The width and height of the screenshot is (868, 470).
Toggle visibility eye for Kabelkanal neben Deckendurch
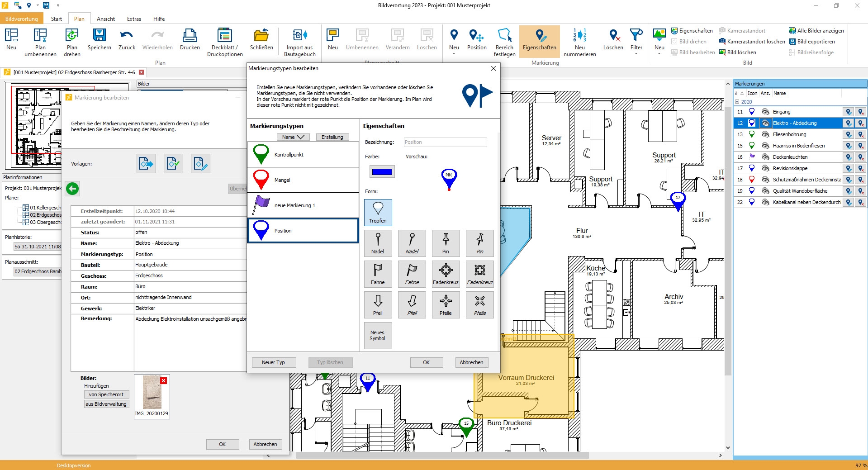pyautogui.click(x=765, y=202)
